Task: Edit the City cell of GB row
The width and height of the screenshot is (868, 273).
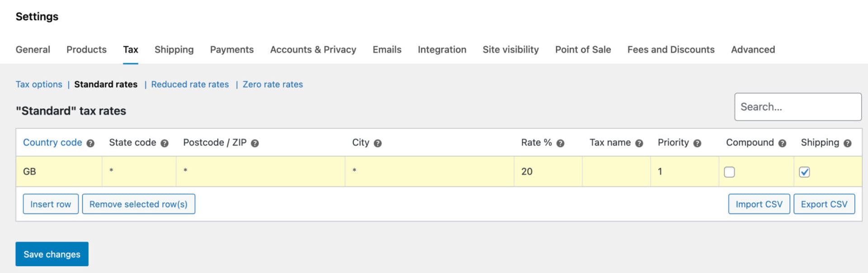Action: (430, 172)
